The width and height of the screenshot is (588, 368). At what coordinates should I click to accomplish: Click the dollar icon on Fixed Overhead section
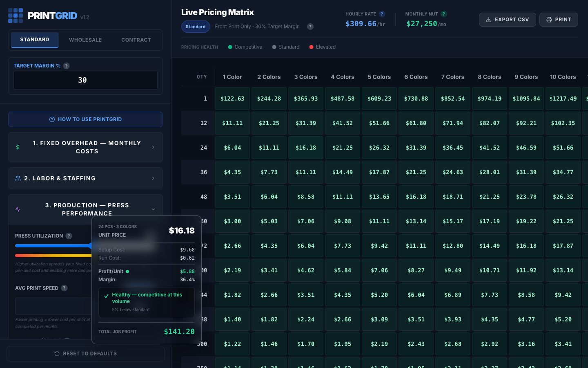(18, 147)
